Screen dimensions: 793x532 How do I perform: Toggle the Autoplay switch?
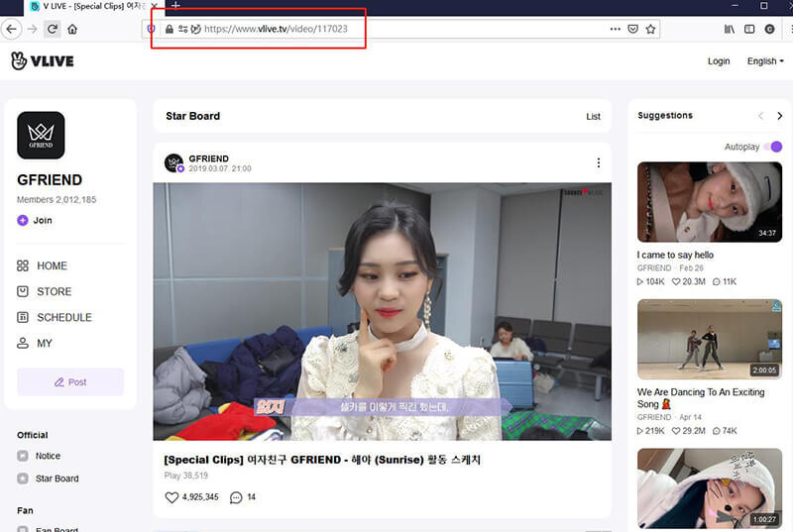point(773,147)
